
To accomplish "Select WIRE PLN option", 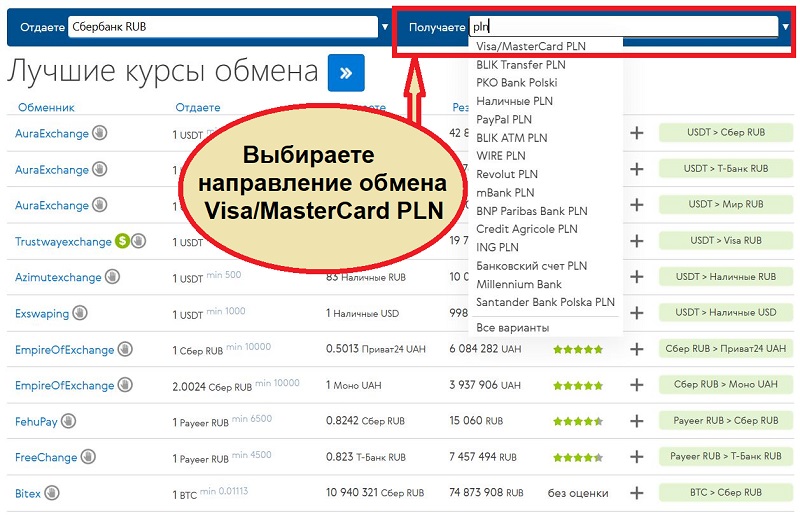I will 501,156.
